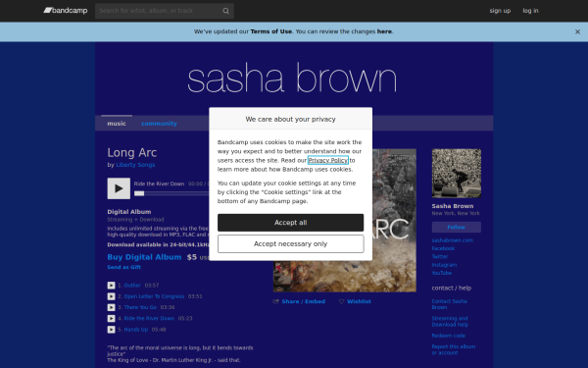Open Streaming and Download help

pyautogui.click(x=450, y=322)
